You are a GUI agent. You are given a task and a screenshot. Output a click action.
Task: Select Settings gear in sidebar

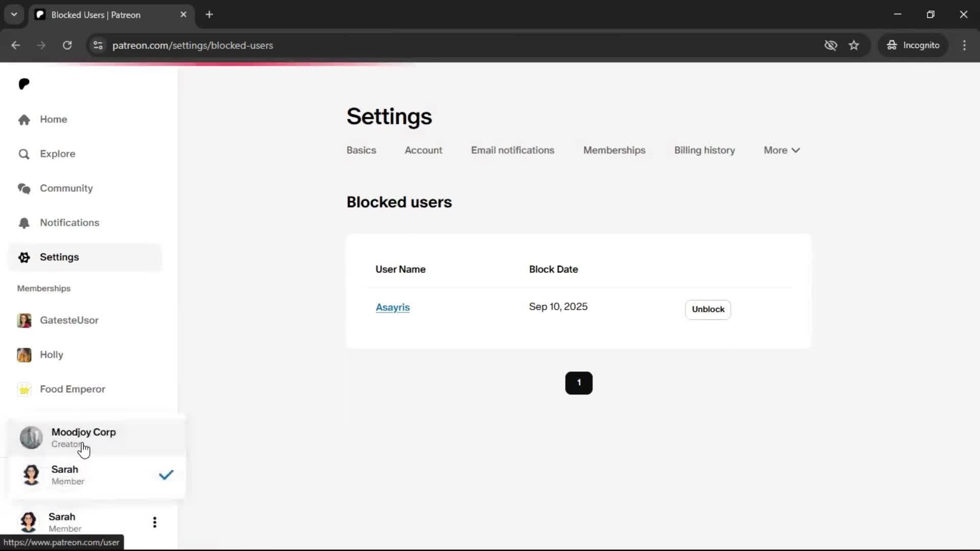[85, 257]
